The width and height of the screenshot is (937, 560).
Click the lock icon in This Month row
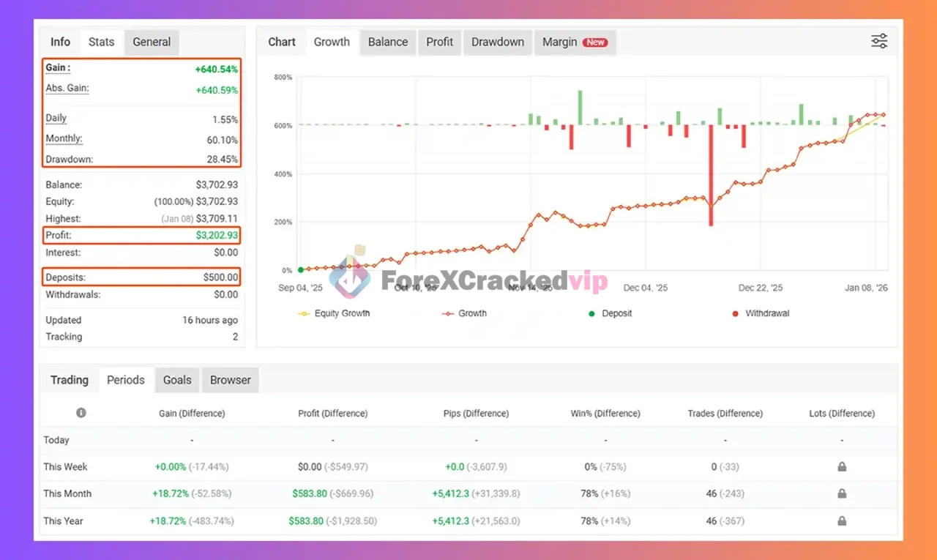pyautogui.click(x=842, y=494)
